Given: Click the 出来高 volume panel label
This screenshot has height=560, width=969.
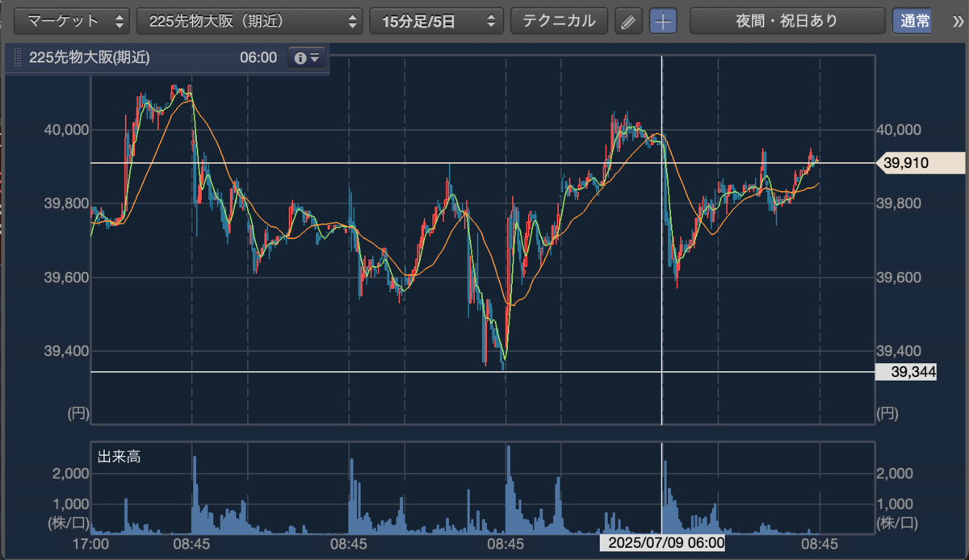Looking at the screenshot, I should pyautogui.click(x=119, y=457).
